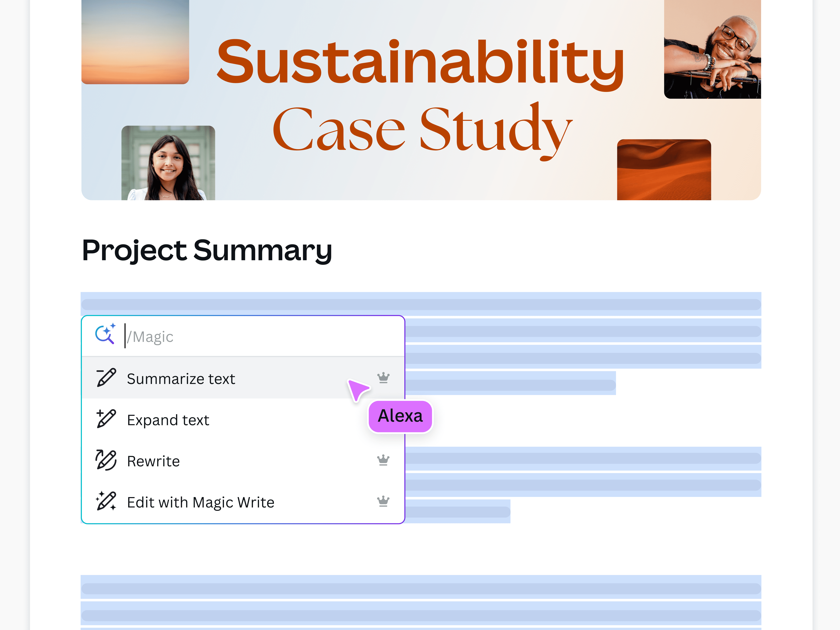Select the Rewrite option
Screen dimensions: 840x630
point(153,461)
